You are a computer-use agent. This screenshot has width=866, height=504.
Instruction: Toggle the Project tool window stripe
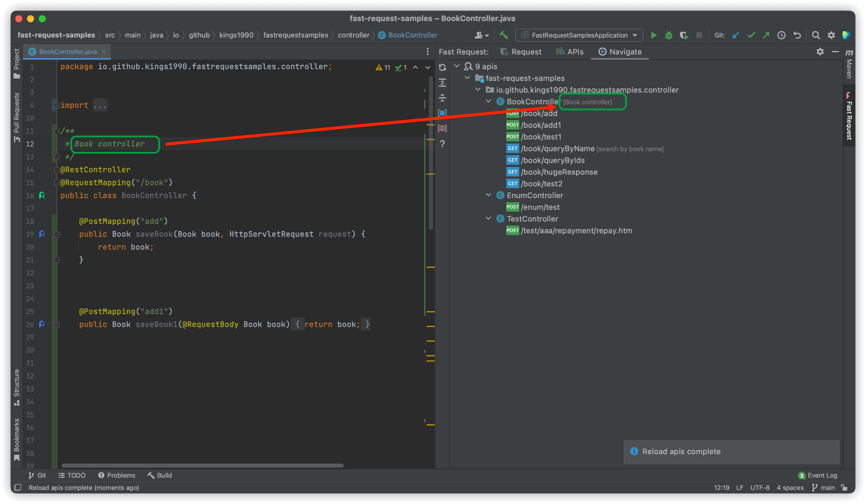[x=16, y=64]
